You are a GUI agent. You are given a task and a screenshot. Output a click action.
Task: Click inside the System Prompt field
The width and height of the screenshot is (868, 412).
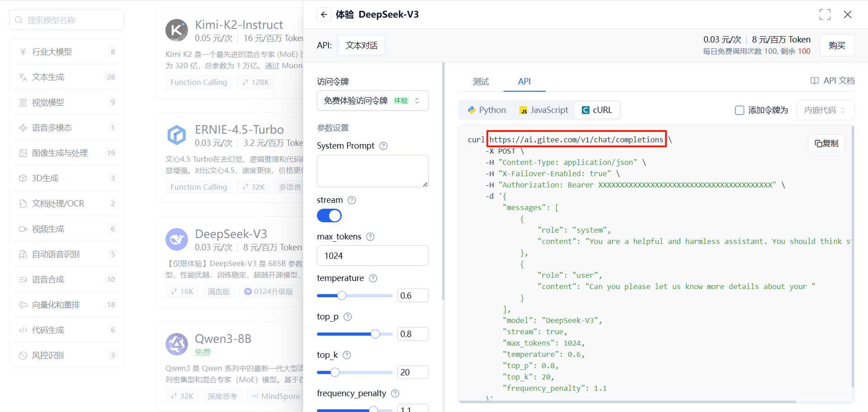click(x=373, y=171)
